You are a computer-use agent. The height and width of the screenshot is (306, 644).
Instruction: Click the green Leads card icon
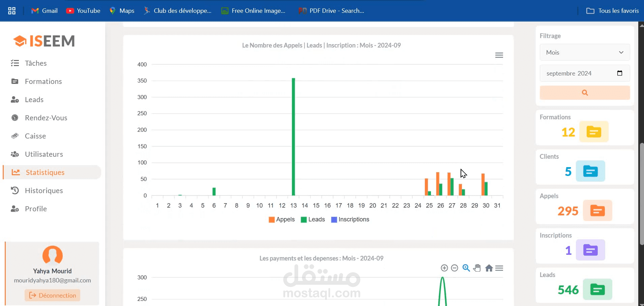597,289
